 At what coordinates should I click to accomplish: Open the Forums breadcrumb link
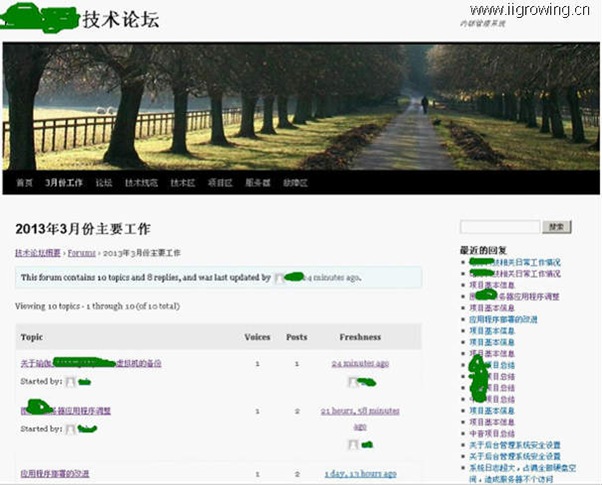tap(81, 253)
